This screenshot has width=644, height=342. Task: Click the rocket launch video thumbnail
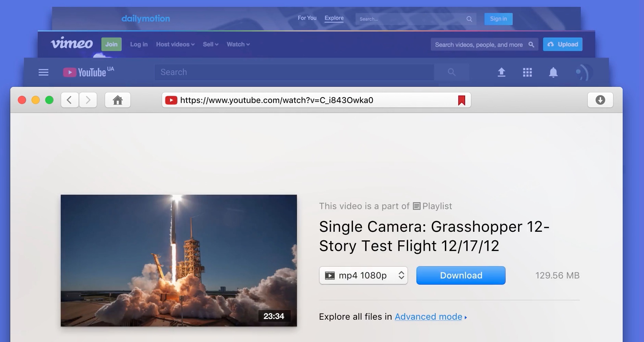179,261
